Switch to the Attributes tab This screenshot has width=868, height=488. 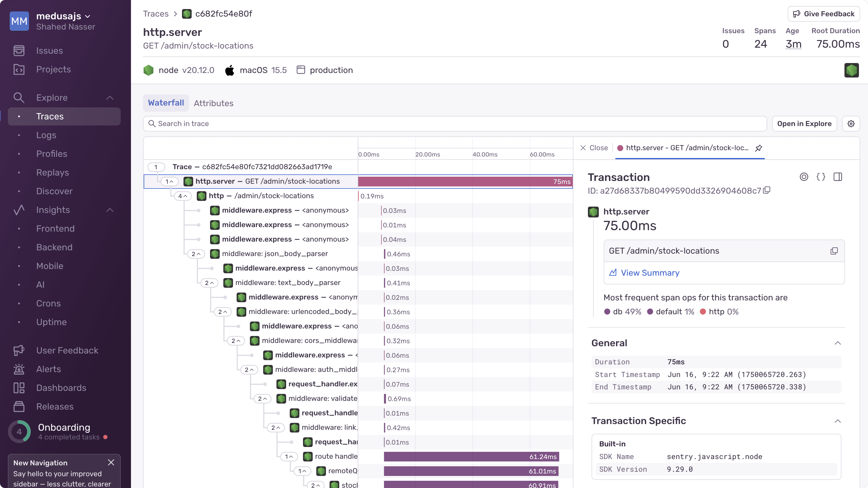213,103
